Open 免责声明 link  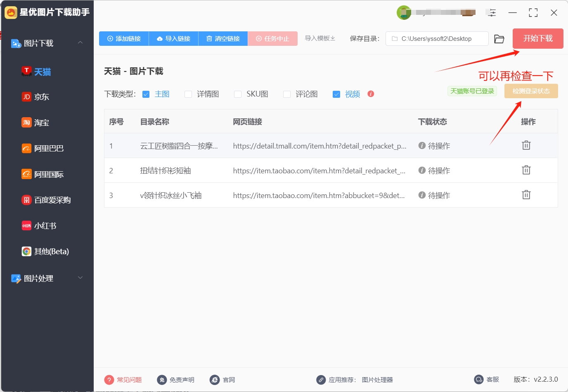click(175, 380)
